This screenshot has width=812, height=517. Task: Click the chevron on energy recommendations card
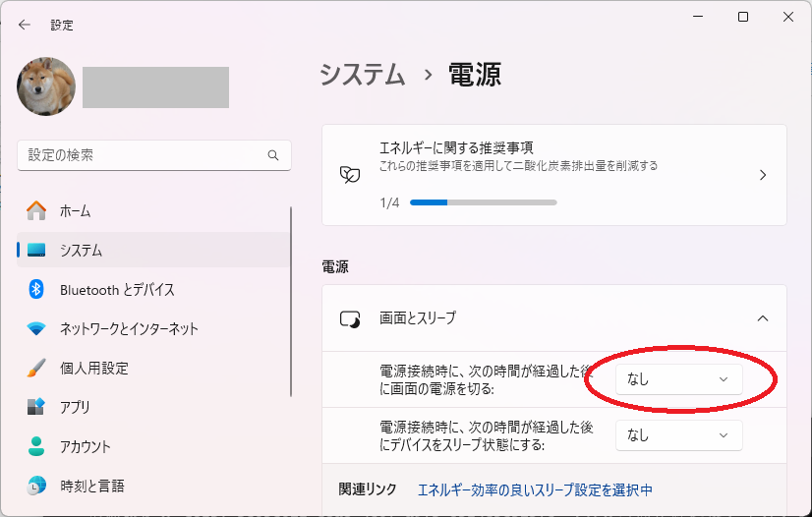point(763,175)
